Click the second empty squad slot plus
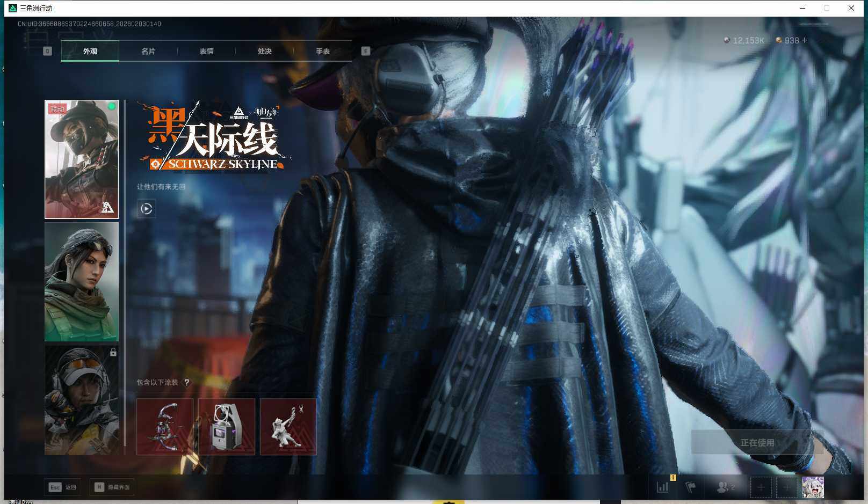Viewport: 868px width, 504px height. point(787,487)
